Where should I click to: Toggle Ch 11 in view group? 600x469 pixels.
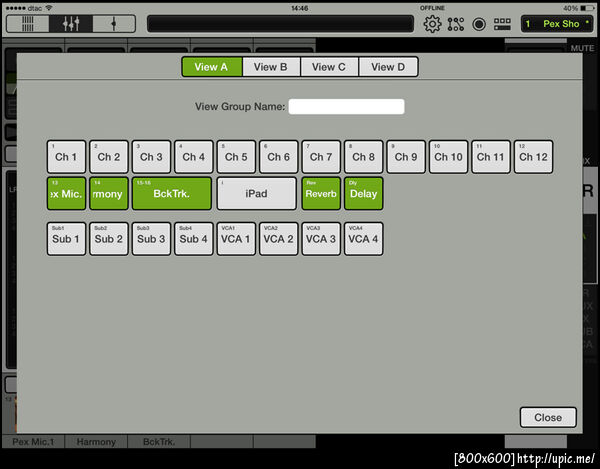pyautogui.click(x=491, y=157)
